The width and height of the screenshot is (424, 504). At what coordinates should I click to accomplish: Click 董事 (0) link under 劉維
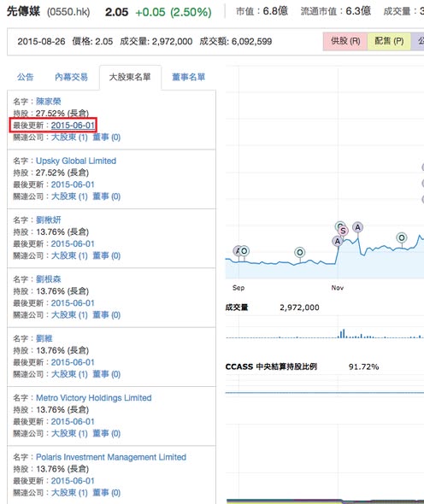(x=107, y=374)
